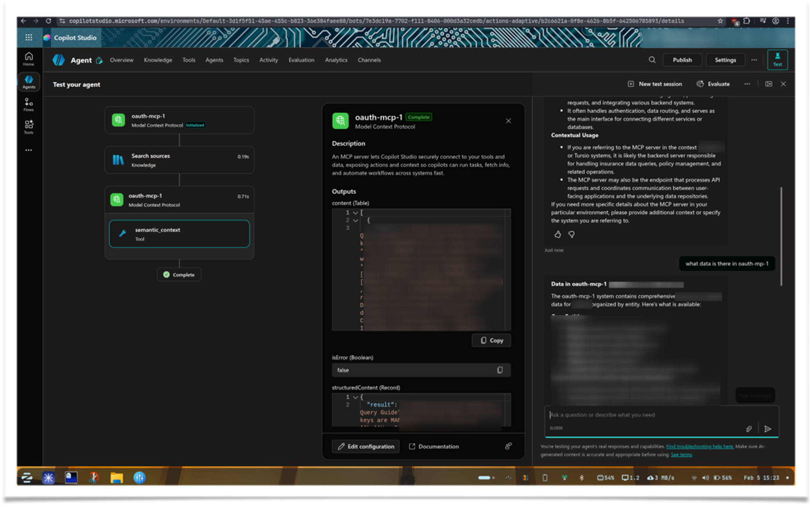Switch to the Analytics tab
Screen dimensions: 812x509
pyautogui.click(x=336, y=60)
